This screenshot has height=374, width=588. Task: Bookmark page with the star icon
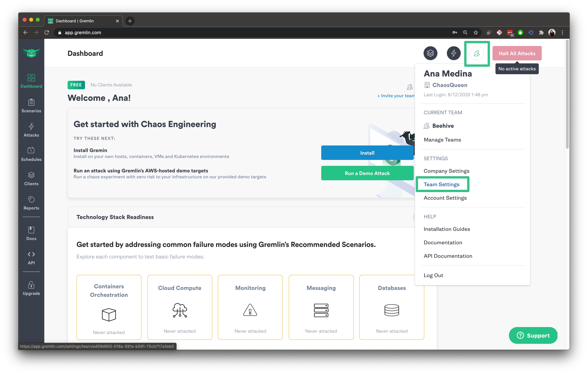click(476, 33)
